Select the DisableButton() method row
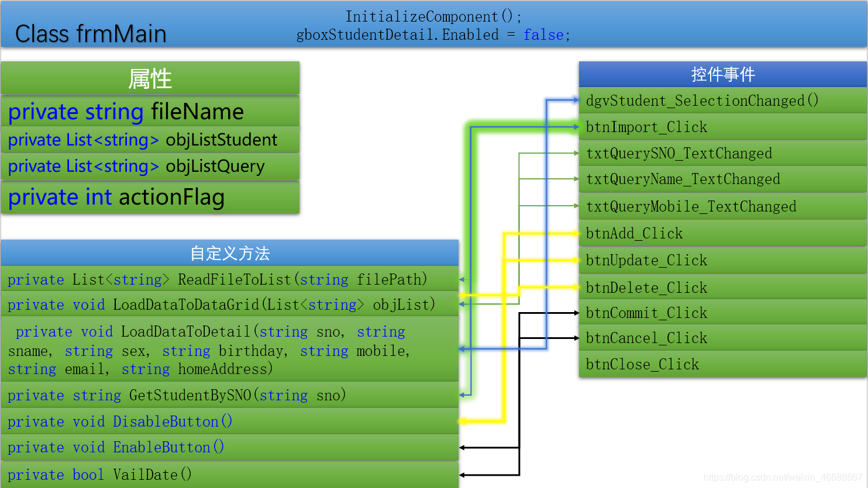 (x=230, y=421)
